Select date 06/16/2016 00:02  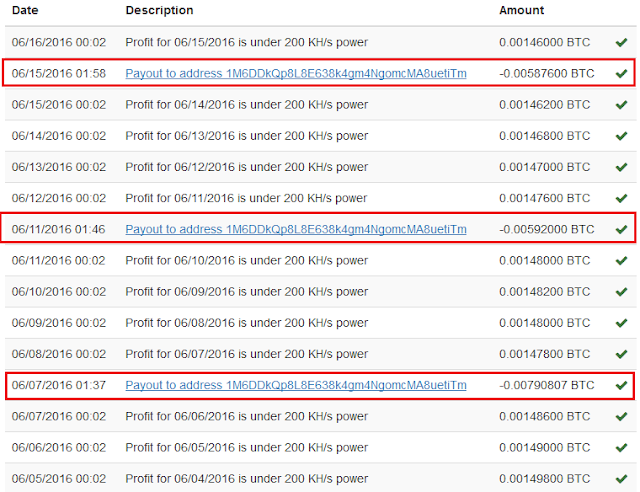(x=59, y=42)
